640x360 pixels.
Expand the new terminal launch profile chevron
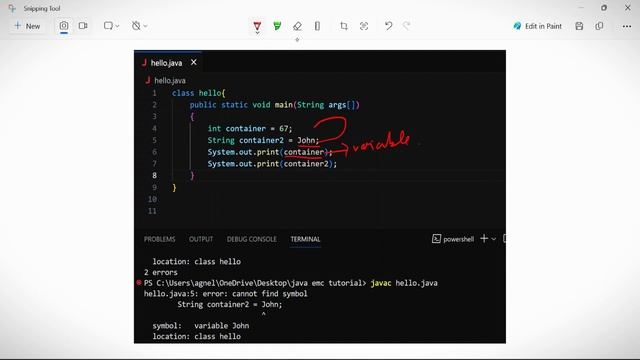tap(493, 239)
